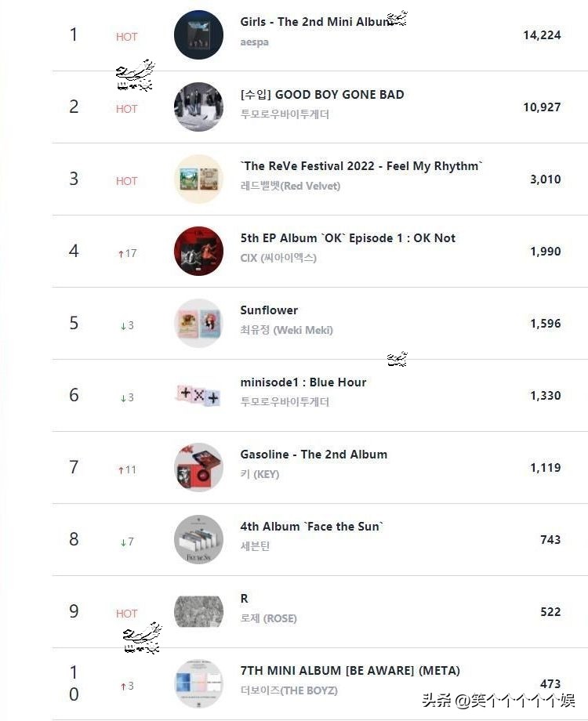Open the 레드벨벳(Red Velvet) artist link

point(290,186)
